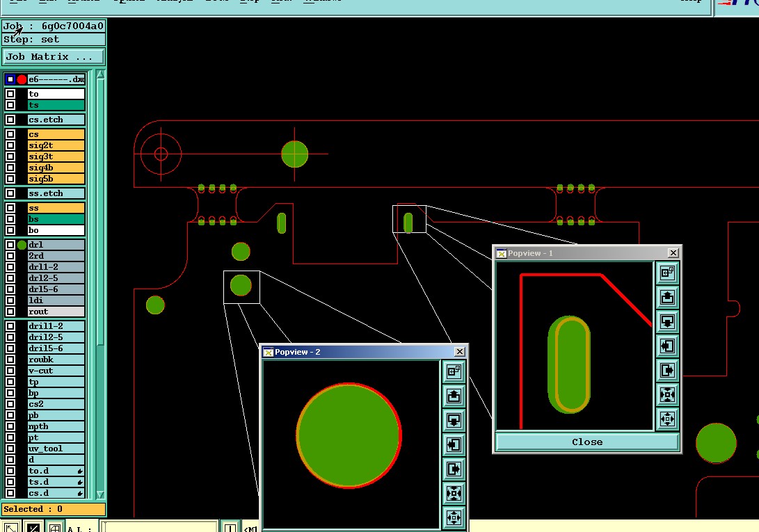Toggle checkbox for the ts layer
Screen dimensions: 759x532
[10, 105]
